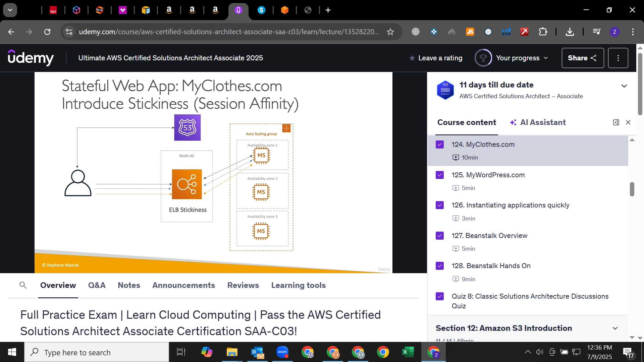
Task: Toggle checkbox for Quiz 8
Action: pyautogui.click(x=440, y=296)
